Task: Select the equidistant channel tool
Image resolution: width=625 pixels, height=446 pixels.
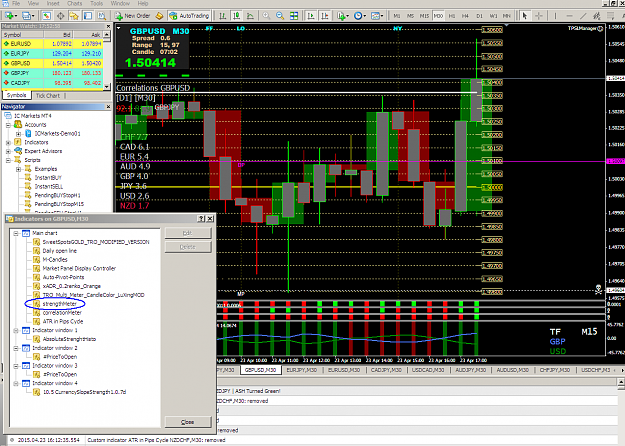Action: (597, 16)
